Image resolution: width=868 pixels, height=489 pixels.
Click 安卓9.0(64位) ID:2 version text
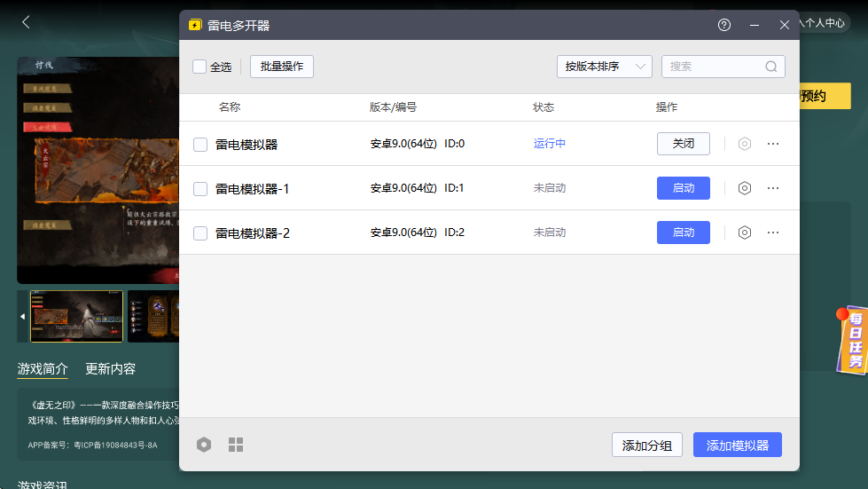(418, 232)
